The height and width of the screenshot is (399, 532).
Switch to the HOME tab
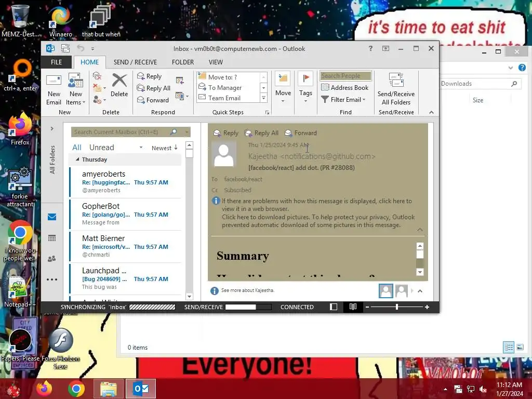coord(89,62)
